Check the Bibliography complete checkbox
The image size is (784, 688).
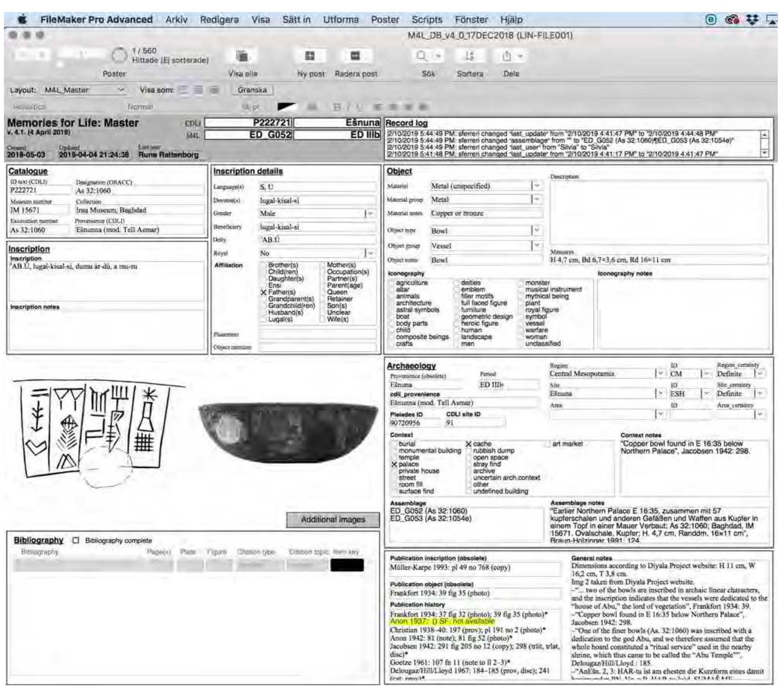76,540
